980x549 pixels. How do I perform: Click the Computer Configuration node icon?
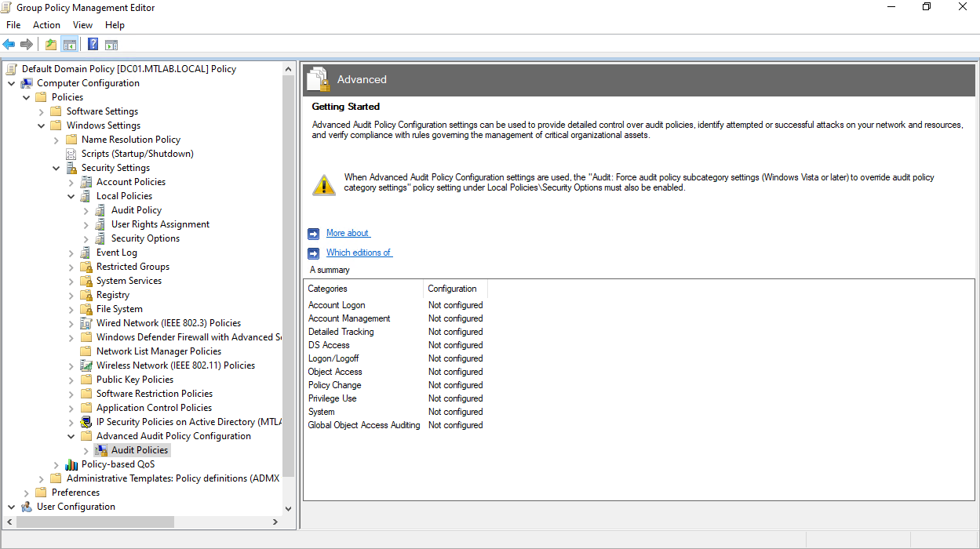(x=27, y=83)
